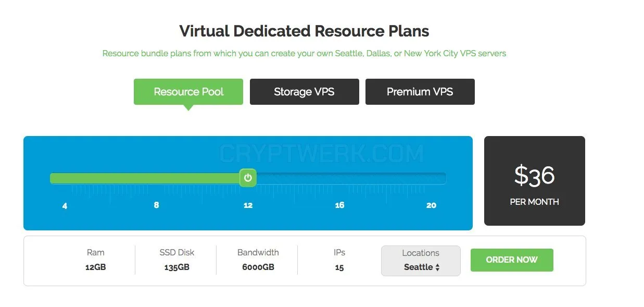Viewport: 644px width, 307px height.
Task: Click the power icon slider handle
Action: pos(248,178)
